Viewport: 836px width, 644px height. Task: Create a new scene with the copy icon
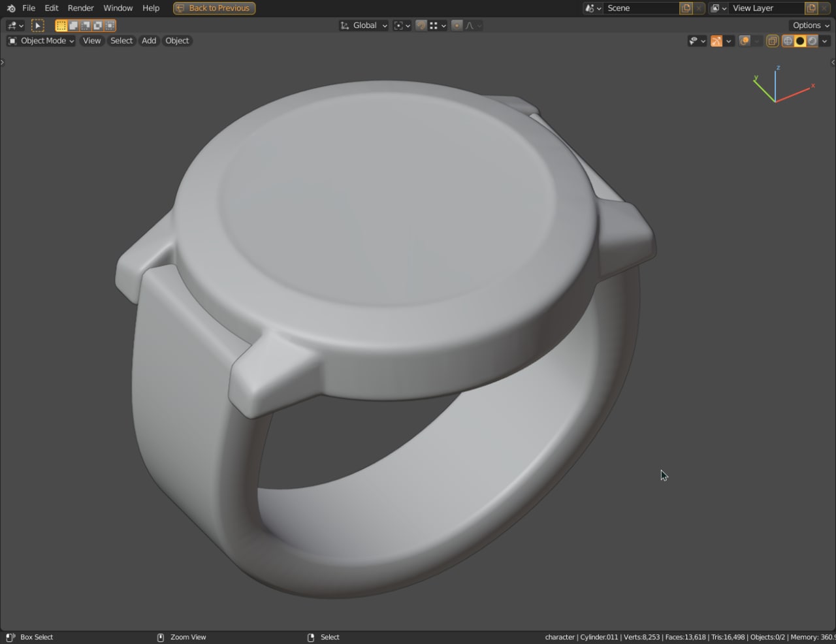tap(686, 8)
